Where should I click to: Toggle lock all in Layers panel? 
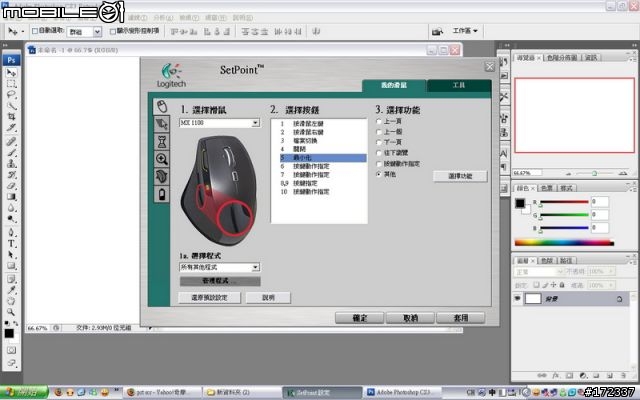pyautogui.click(x=562, y=285)
